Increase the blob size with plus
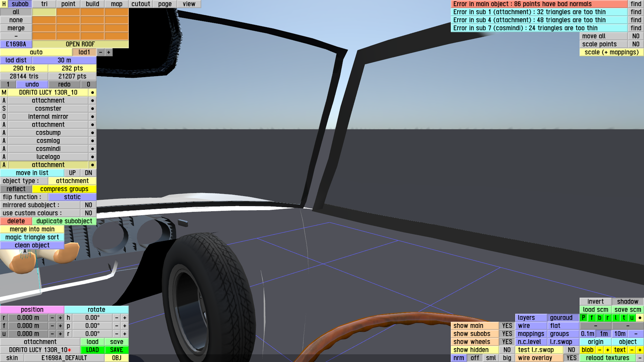Image resolution: width=644 pixels, height=362 pixels. click(608, 350)
